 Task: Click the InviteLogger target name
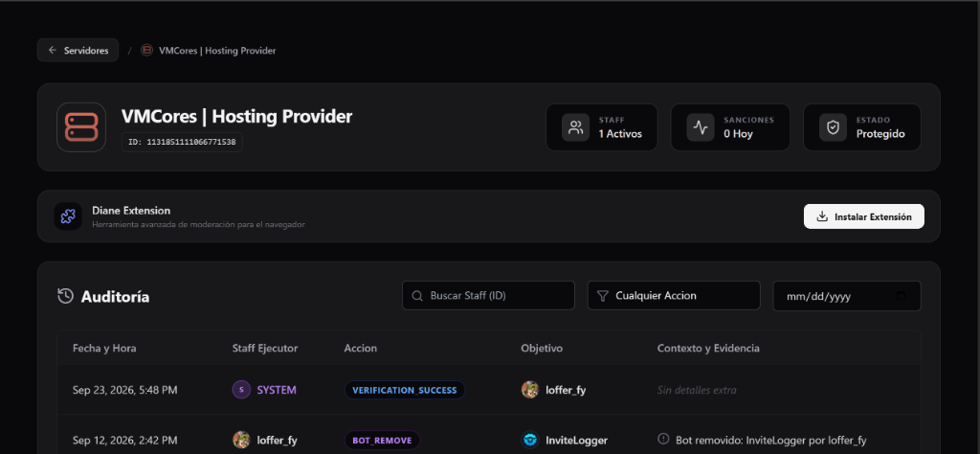[576, 441]
